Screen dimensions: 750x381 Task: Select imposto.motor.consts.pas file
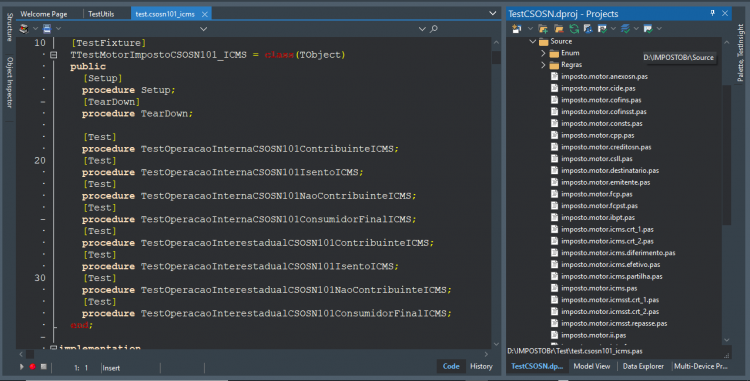[602, 123]
